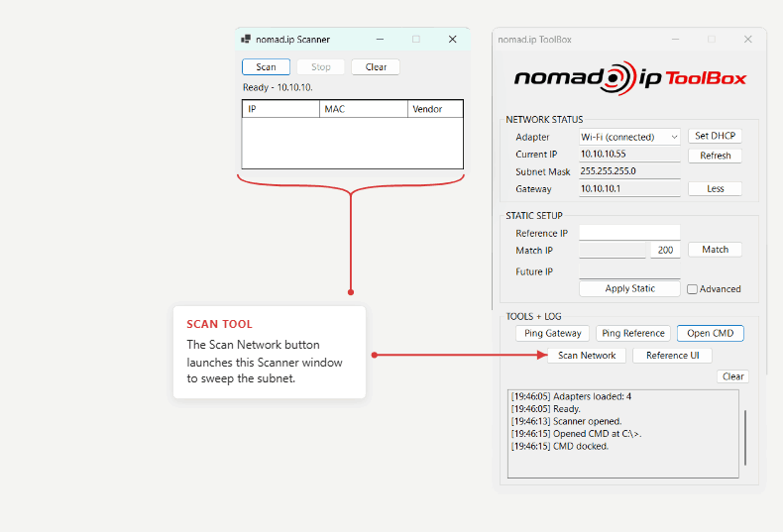Focus the Reference IP input field
This screenshot has width=783, height=532.
(x=629, y=233)
